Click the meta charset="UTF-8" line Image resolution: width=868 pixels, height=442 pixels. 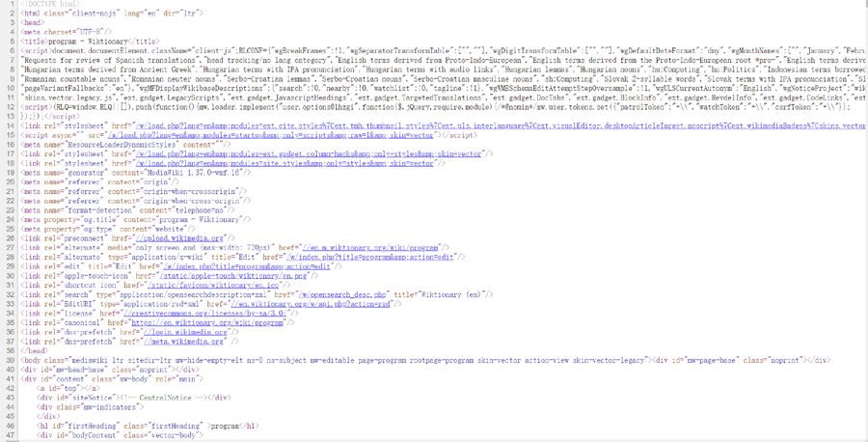67,32
